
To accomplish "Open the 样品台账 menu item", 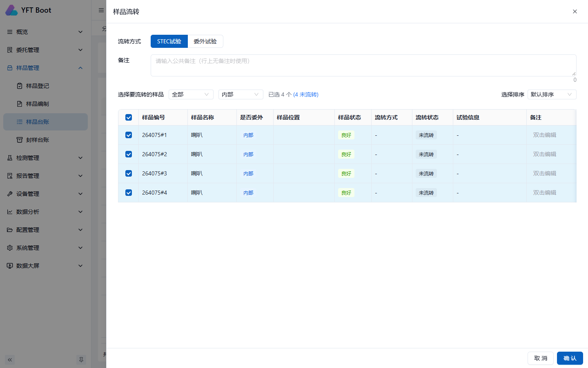I will click(45, 122).
